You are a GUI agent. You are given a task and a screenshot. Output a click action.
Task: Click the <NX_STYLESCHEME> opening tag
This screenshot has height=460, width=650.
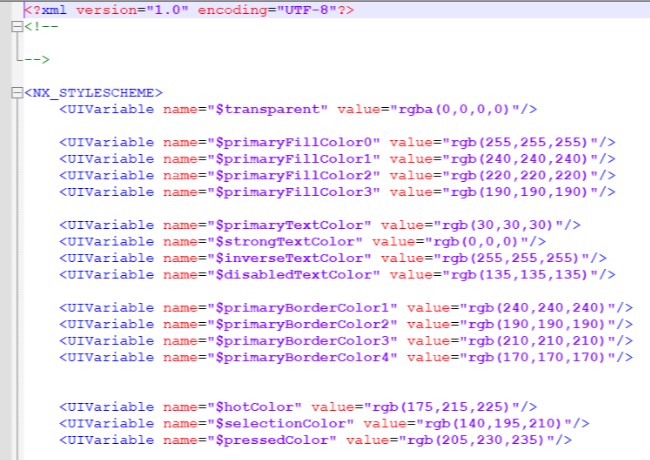94,93
